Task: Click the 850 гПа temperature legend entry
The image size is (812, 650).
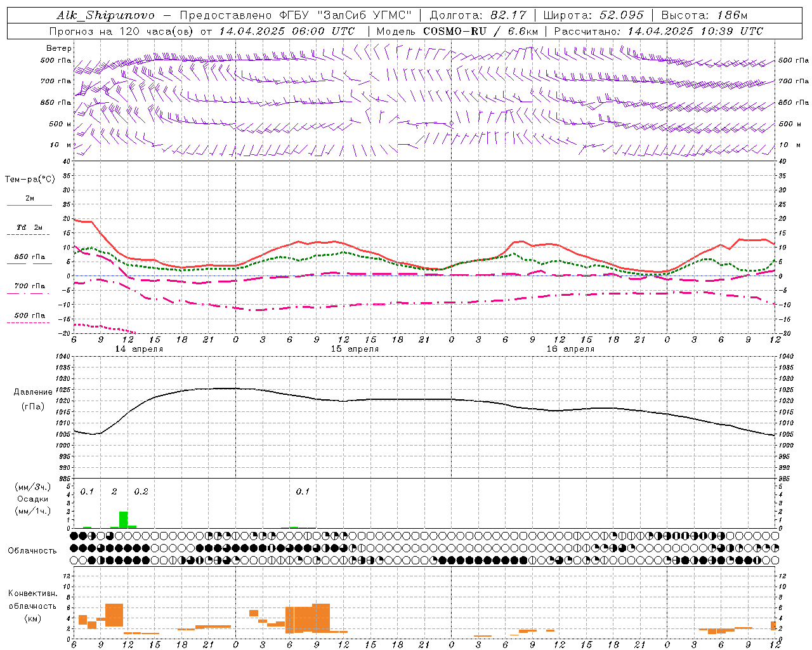Action: [30, 257]
